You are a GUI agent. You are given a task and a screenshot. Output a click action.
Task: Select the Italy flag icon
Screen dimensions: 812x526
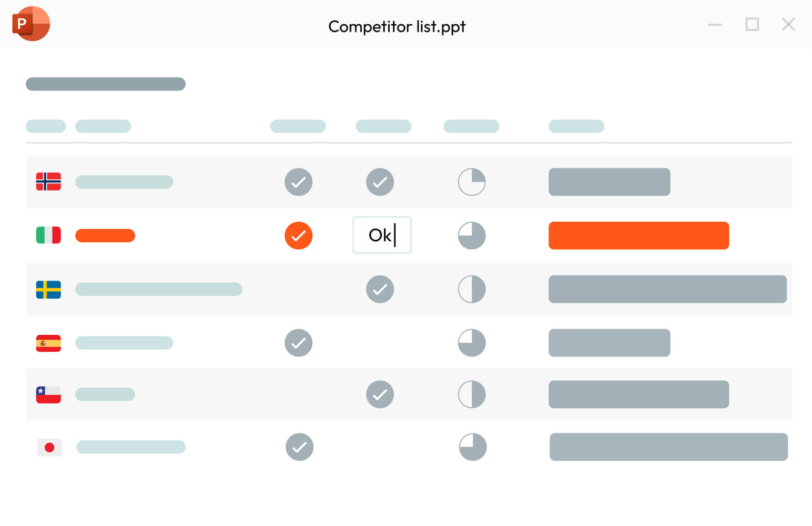pyautogui.click(x=49, y=236)
